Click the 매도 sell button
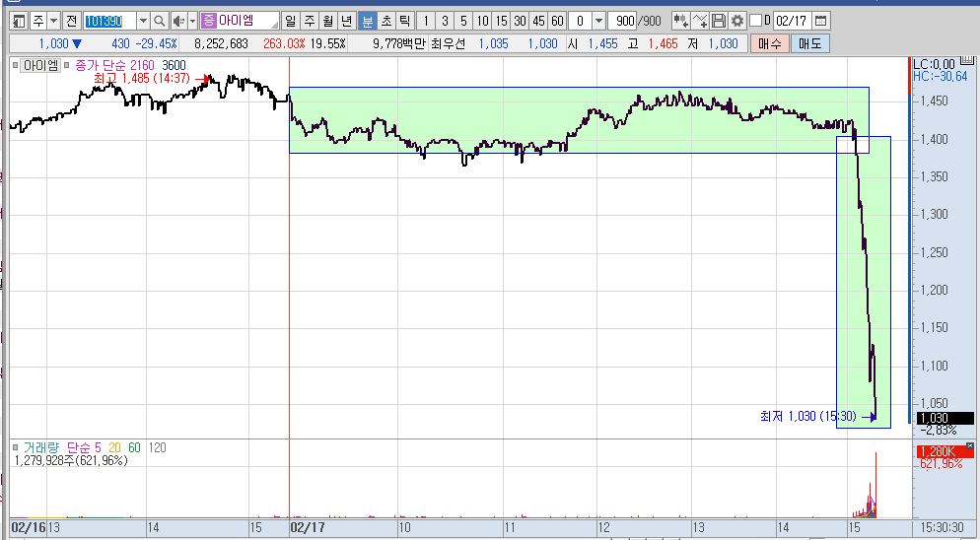Image resolution: width=980 pixels, height=540 pixels. [x=809, y=43]
